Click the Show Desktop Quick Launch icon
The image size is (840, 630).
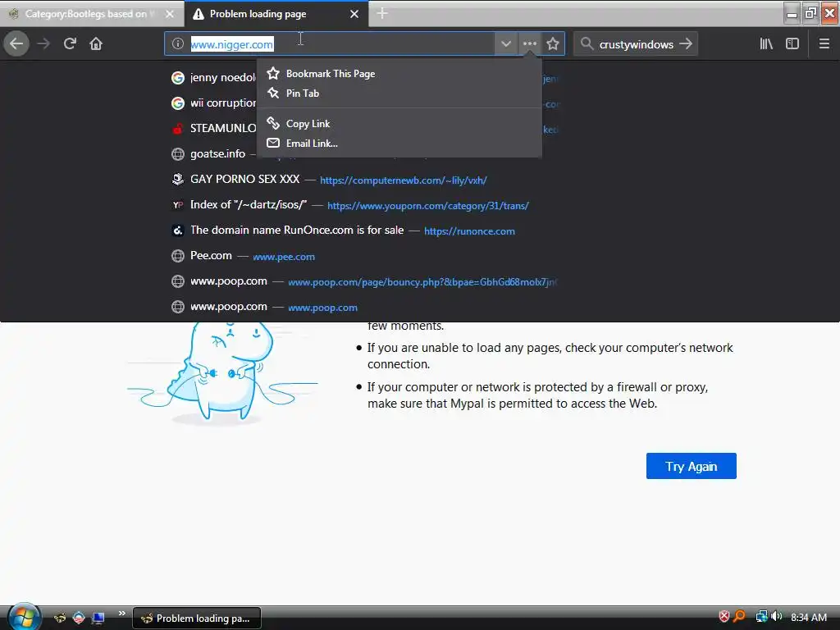click(x=98, y=618)
